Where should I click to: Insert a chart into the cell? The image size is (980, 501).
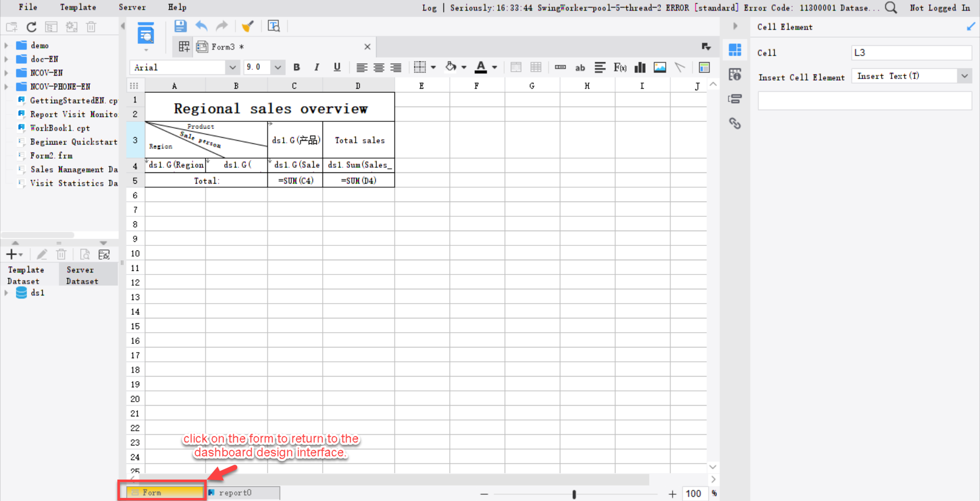tap(640, 67)
